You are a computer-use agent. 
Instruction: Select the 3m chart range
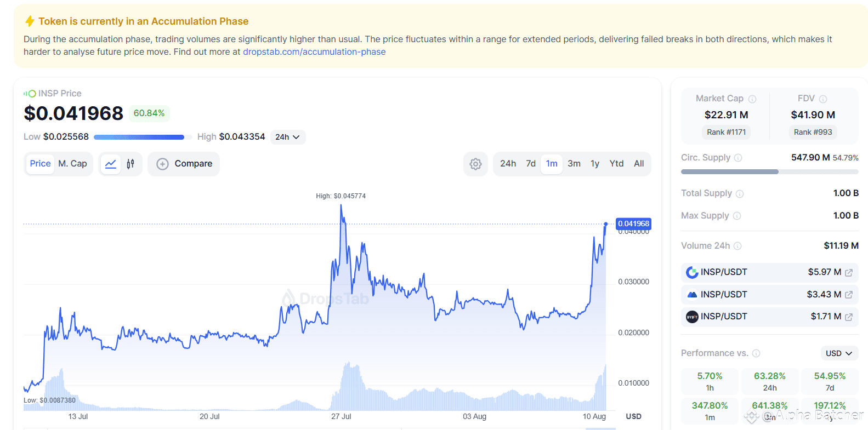[x=574, y=164]
